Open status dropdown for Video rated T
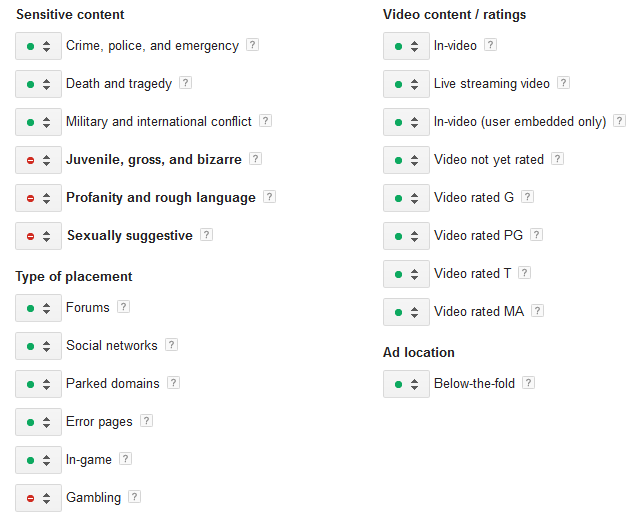633x517 pixels. (406, 274)
